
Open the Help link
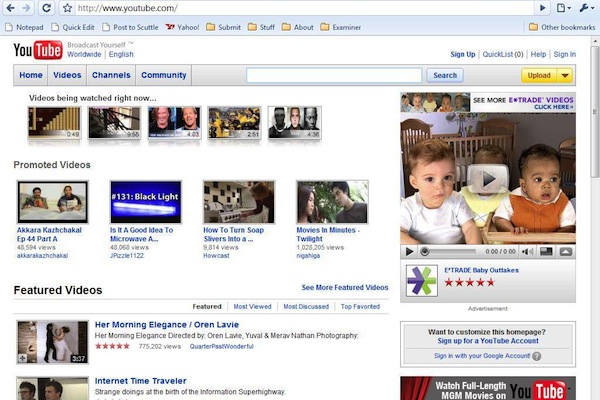point(538,54)
